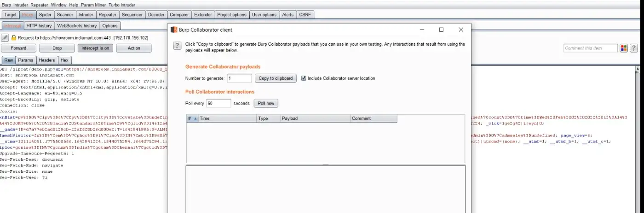The image size is (644, 213).
Task: Open the Burp menu
Action: pos(6,5)
